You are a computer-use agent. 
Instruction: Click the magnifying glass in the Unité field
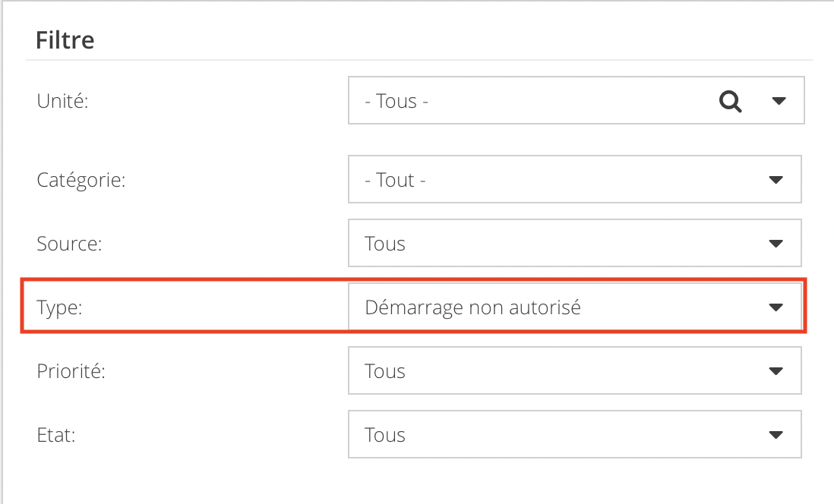(730, 101)
